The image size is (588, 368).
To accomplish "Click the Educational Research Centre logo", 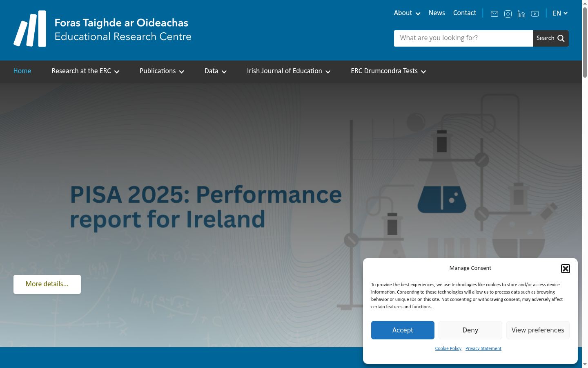I will pos(102,29).
